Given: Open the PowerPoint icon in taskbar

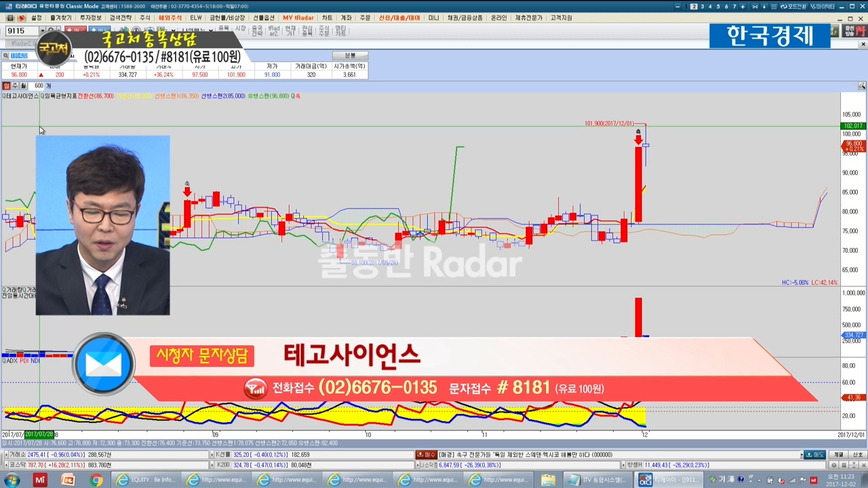Looking at the screenshot, I should click(x=68, y=480).
